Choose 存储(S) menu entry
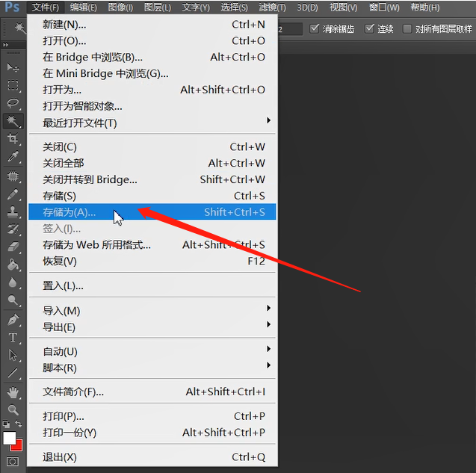The image size is (476, 473). [152, 196]
